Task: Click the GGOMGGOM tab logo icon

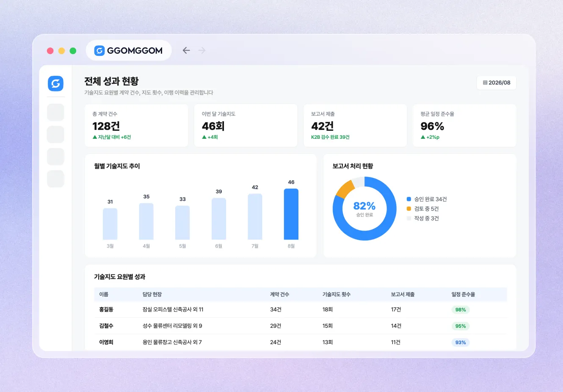Action: point(99,51)
